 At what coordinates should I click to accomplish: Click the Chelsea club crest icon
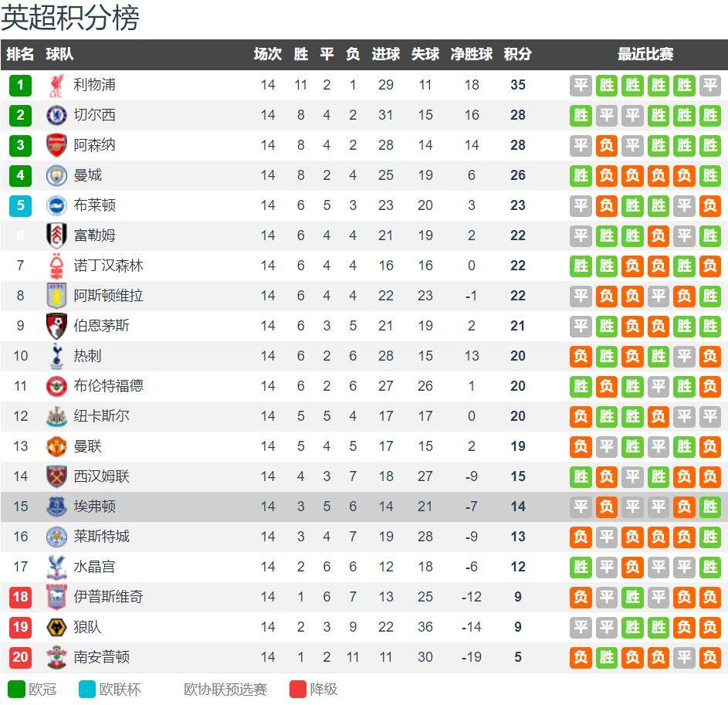coord(56,115)
